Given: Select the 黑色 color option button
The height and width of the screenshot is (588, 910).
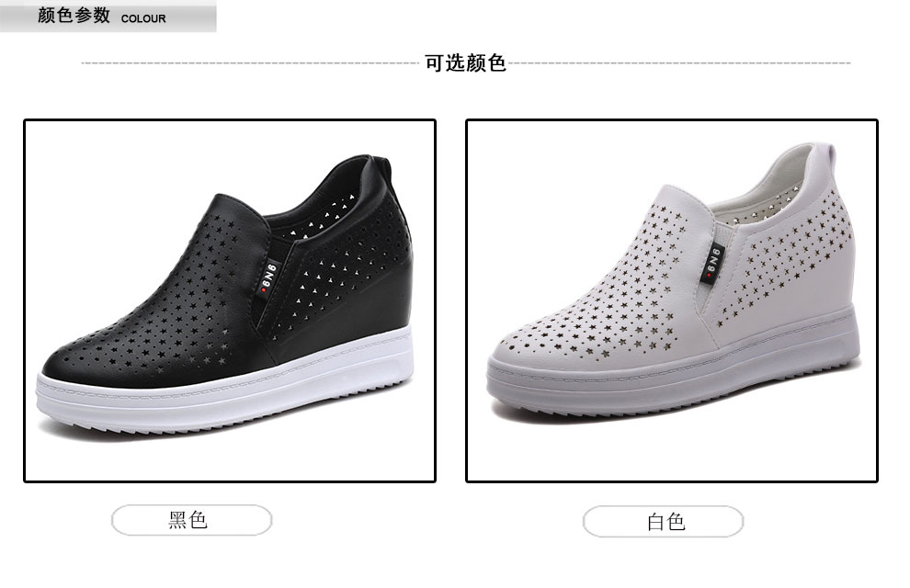Looking at the screenshot, I should tap(191, 520).
